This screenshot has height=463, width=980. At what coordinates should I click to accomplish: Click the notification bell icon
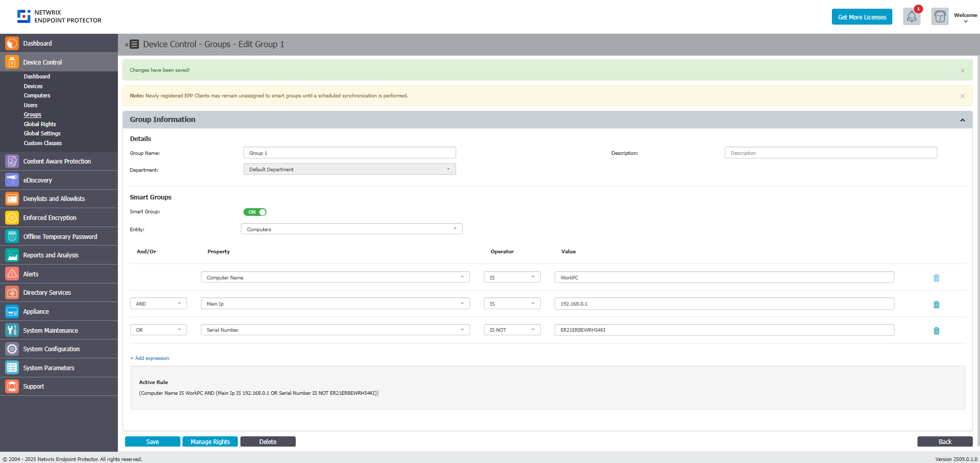[911, 17]
